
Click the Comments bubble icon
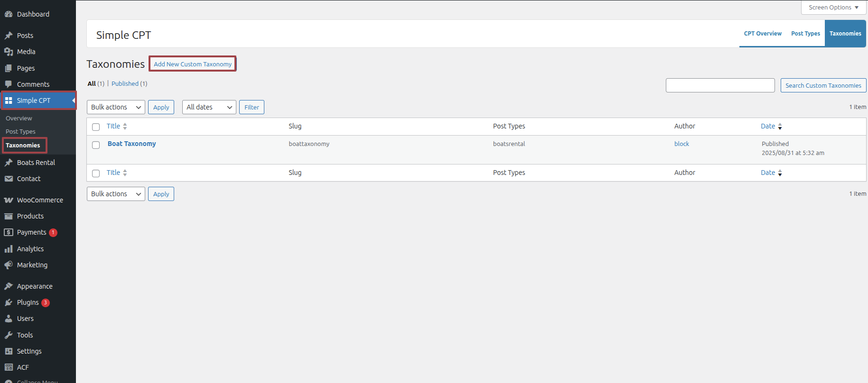(9, 84)
